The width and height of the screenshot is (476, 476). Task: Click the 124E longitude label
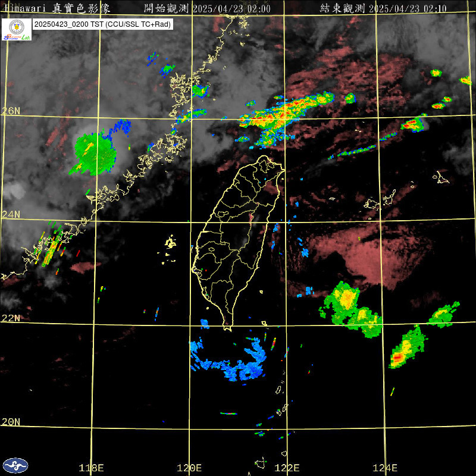click(385, 468)
